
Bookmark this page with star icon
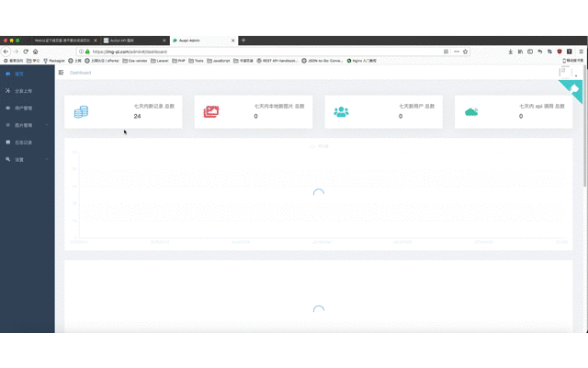(x=466, y=52)
